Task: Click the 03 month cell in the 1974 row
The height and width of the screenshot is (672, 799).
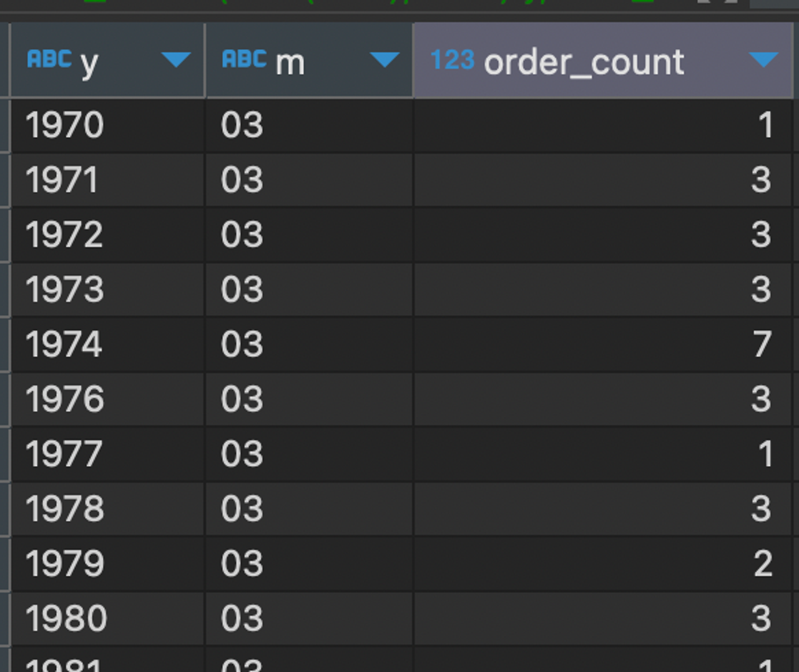Action: [310, 345]
